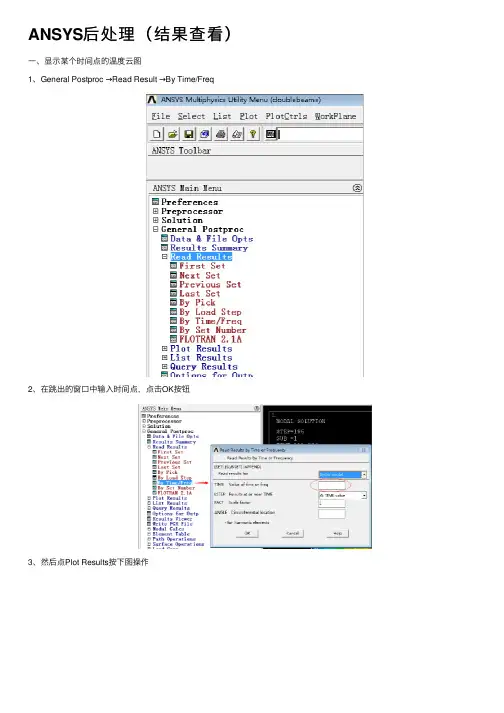Open the File menu in Utility Menu
The height and width of the screenshot is (713, 504).
point(161,116)
